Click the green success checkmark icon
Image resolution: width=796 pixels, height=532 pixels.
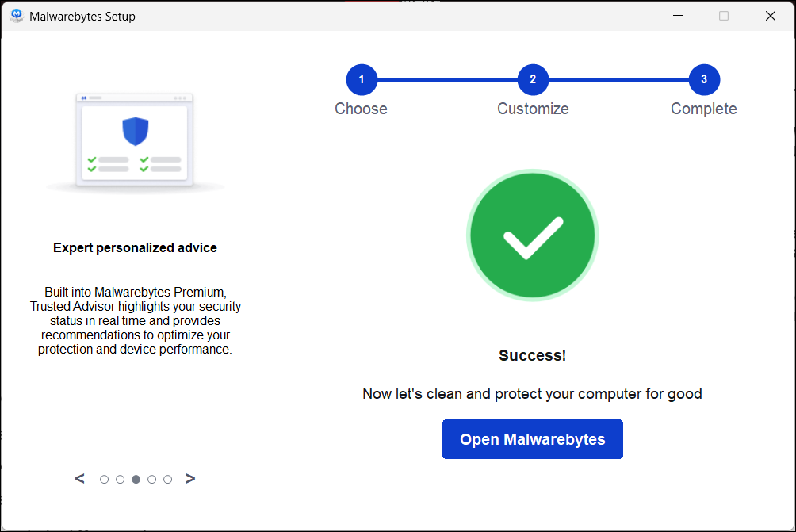533,235
